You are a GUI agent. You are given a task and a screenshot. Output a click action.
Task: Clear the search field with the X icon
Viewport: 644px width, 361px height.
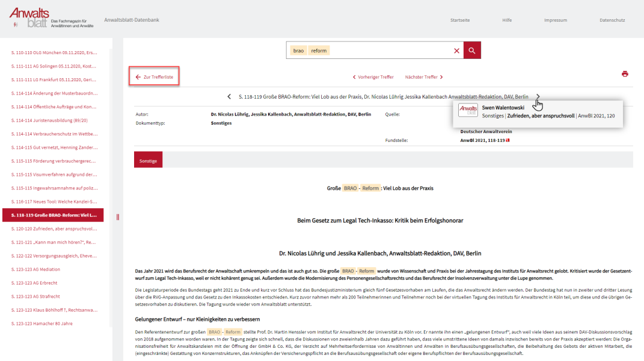point(456,51)
